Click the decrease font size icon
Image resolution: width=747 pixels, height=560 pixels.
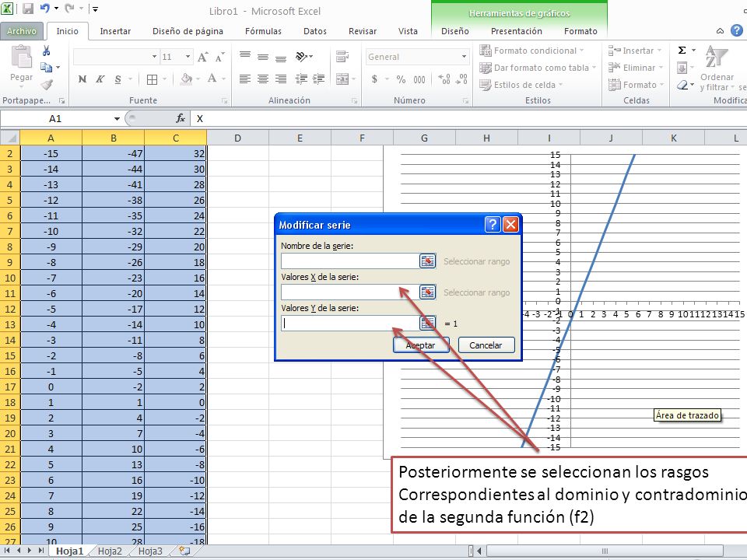tap(219, 57)
